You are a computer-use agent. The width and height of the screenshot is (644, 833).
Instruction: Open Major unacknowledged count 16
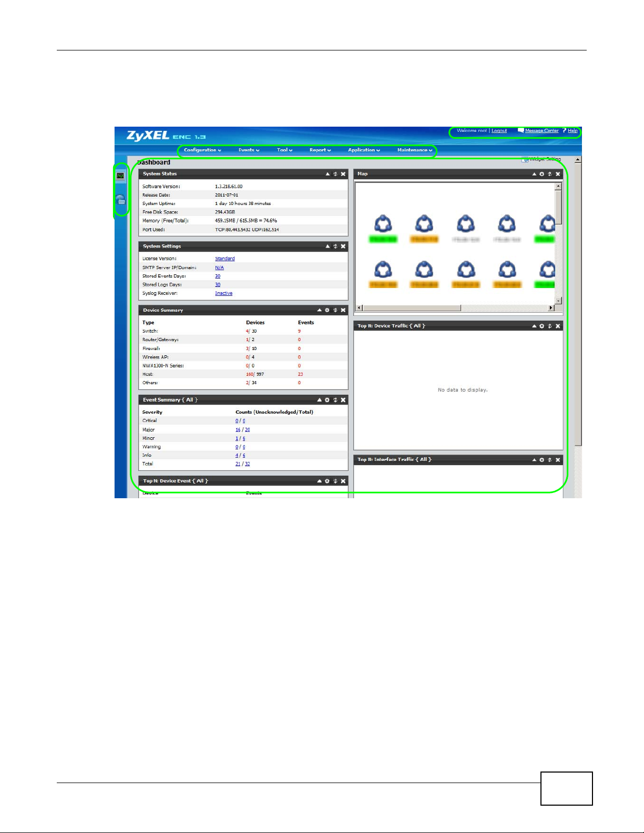coord(238,430)
